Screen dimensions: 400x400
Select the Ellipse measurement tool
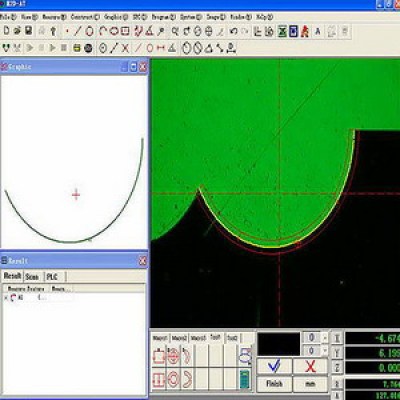(114, 32)
